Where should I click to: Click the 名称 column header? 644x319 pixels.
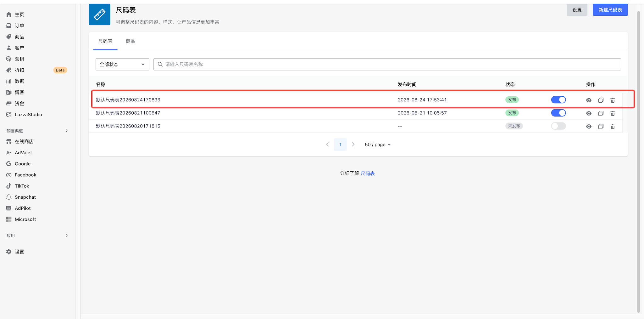coord(101,84)
